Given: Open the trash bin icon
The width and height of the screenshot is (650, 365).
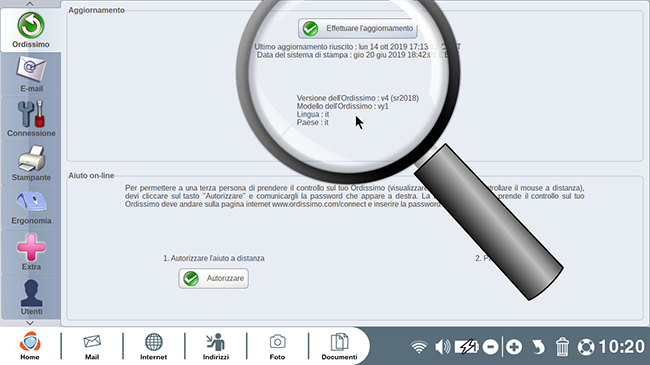Looking at the screenshot, I should click(562, 347).
